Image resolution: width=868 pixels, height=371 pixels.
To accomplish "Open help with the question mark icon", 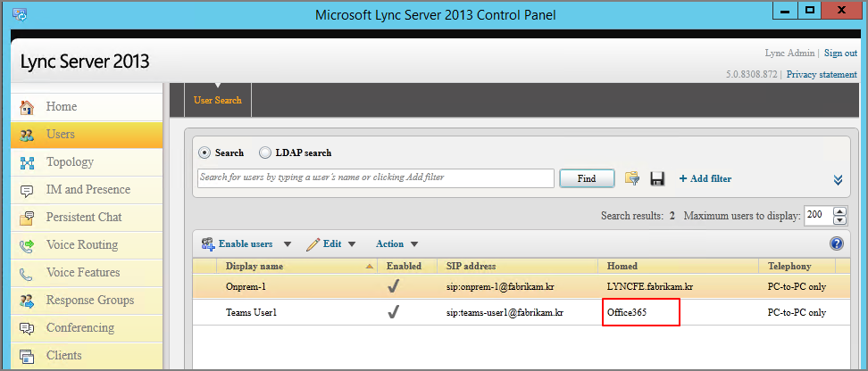I will coord(836,243).
